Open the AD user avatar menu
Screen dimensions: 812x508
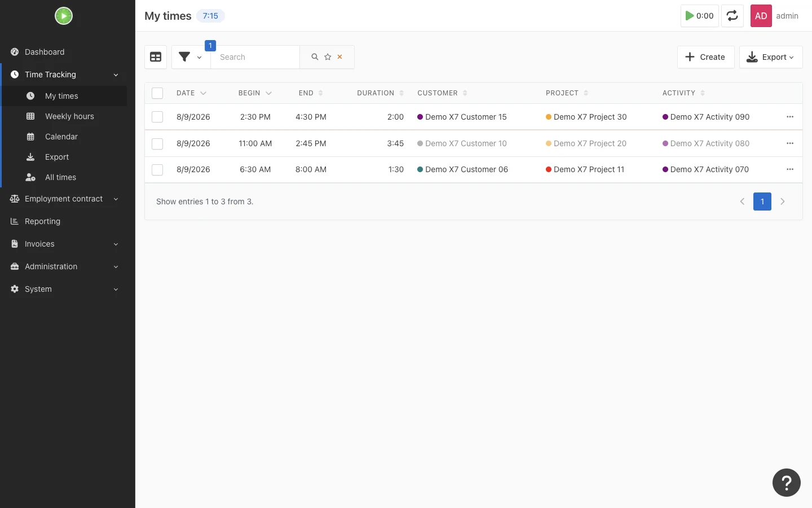pos(761,16)
